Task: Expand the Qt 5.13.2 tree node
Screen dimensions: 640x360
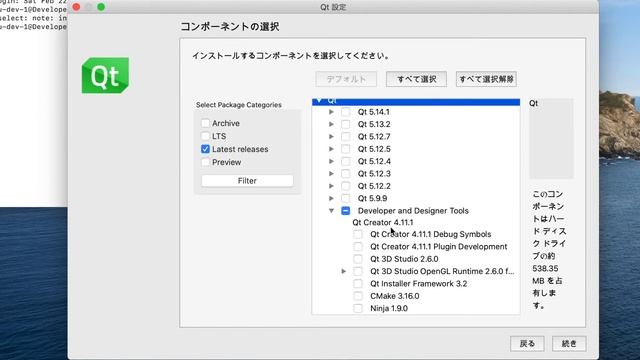Action: coord(331,124)
